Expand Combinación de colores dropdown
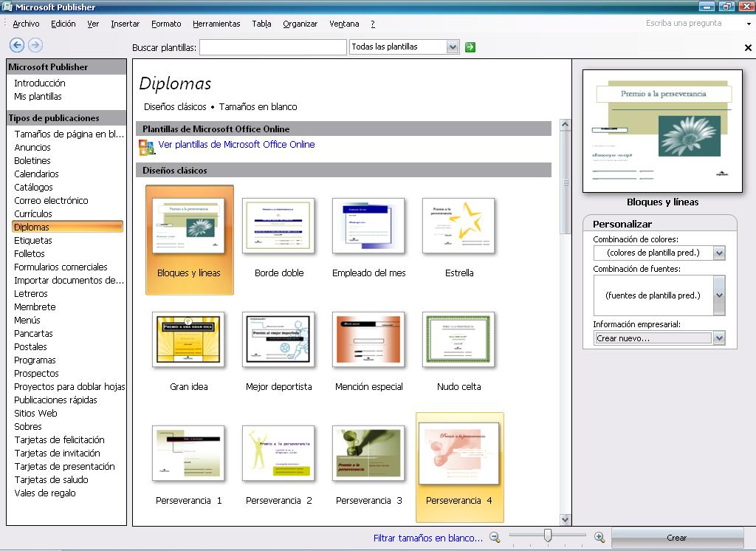This screenshot has width=756, height=551. point(719,253)
